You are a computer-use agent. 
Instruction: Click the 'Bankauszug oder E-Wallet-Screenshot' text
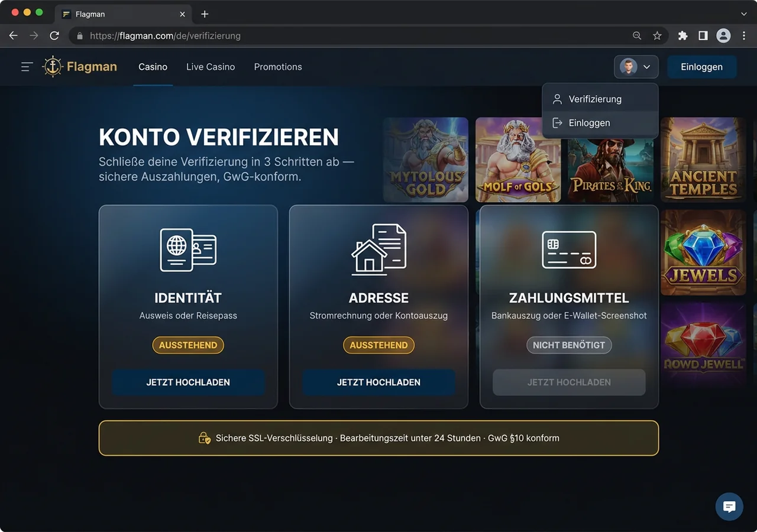point(569,316)
